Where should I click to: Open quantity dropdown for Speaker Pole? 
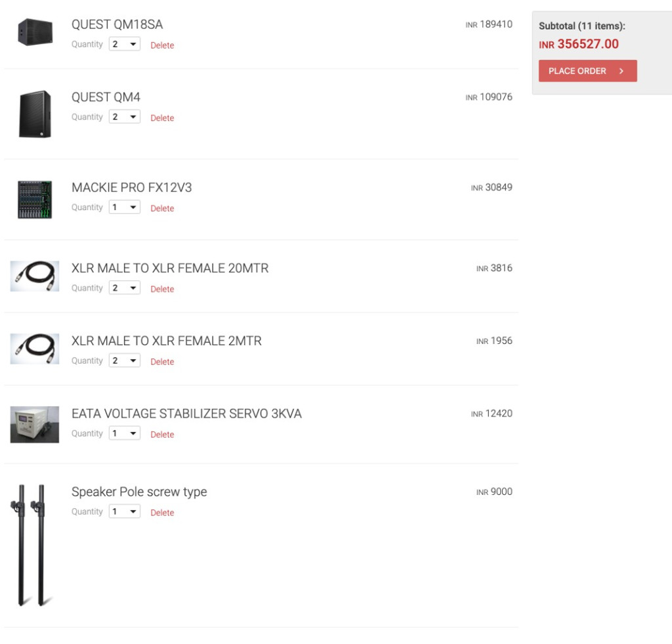(125, 512)
